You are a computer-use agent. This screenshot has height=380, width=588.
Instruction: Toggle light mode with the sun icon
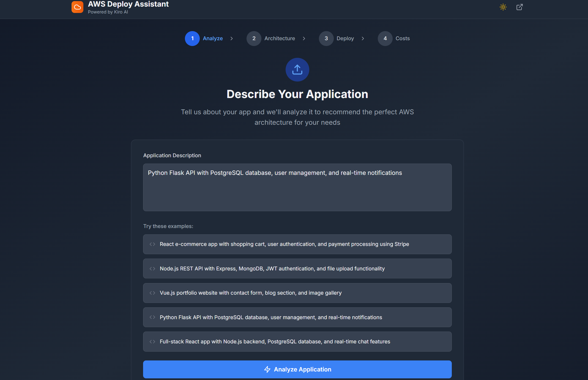(503, 7)
